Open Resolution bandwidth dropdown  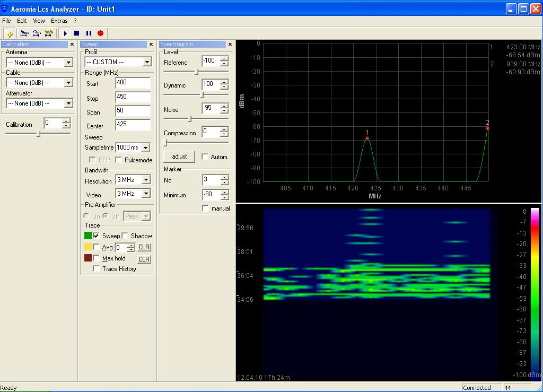pos(146,180)
